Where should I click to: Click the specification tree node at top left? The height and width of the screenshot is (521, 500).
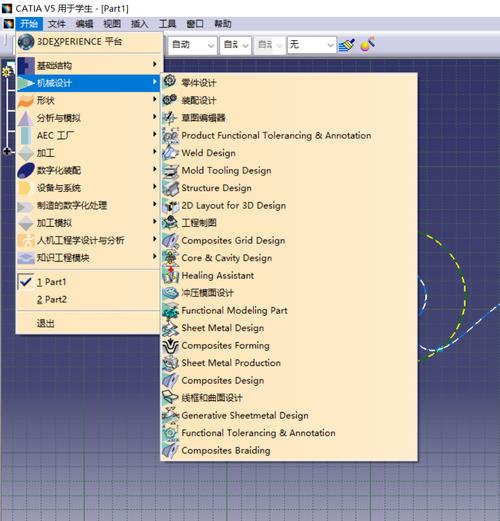(x=7, y=71)
